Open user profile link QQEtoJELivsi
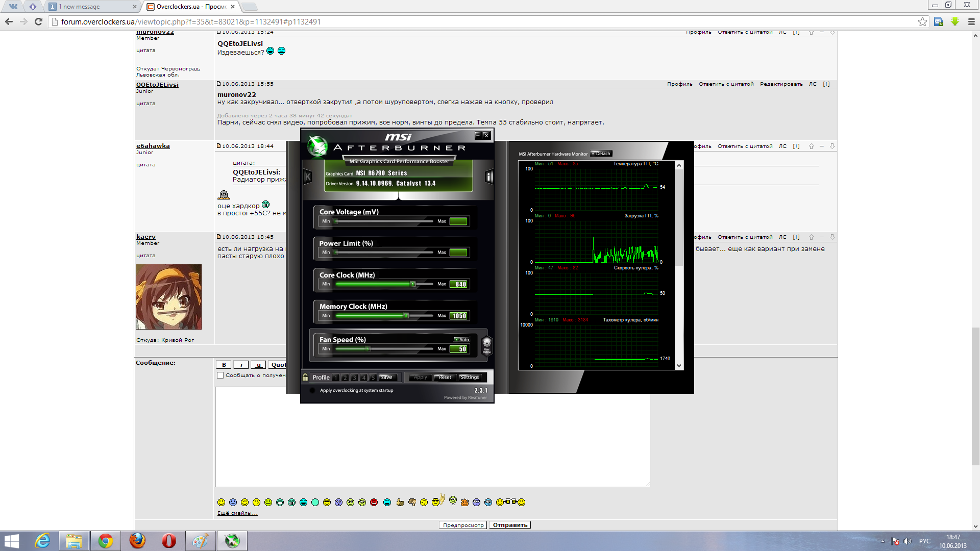 (x=157, y=85)
